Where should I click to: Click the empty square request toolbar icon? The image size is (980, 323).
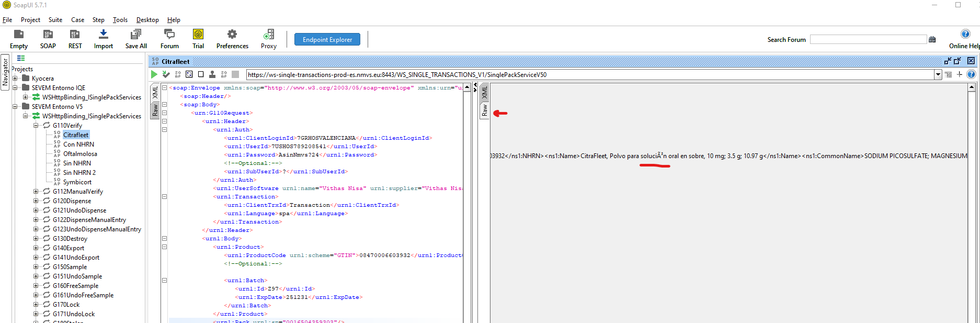pyautogui.click(x=201, y=74)
